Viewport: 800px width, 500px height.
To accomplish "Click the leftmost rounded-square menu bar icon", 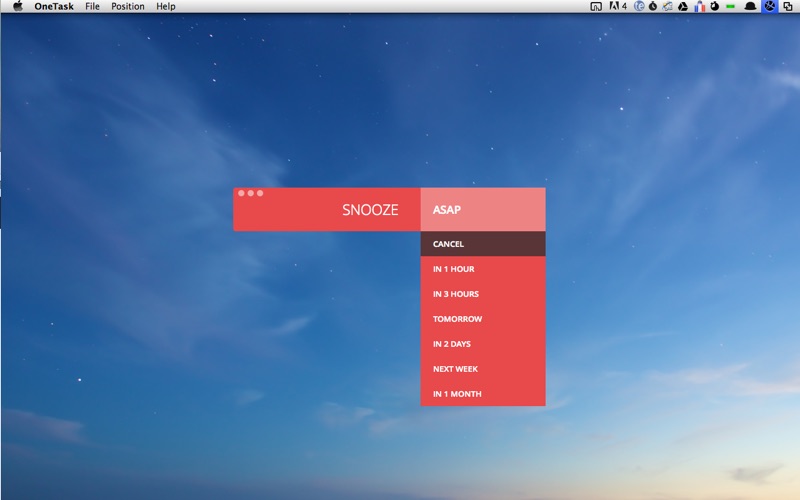I will pyautogui.click(x=596, y=6).
